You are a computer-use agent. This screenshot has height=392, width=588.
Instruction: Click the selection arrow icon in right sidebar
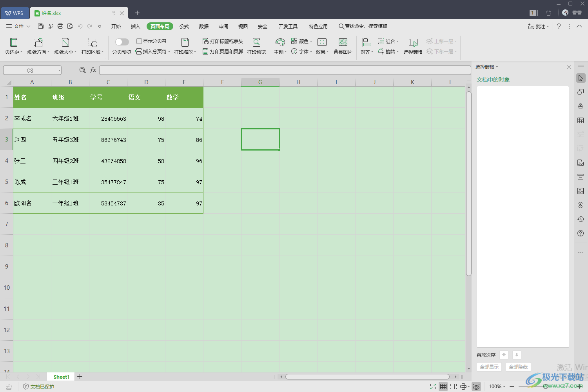pyautogui.click(x=581, y=78)
